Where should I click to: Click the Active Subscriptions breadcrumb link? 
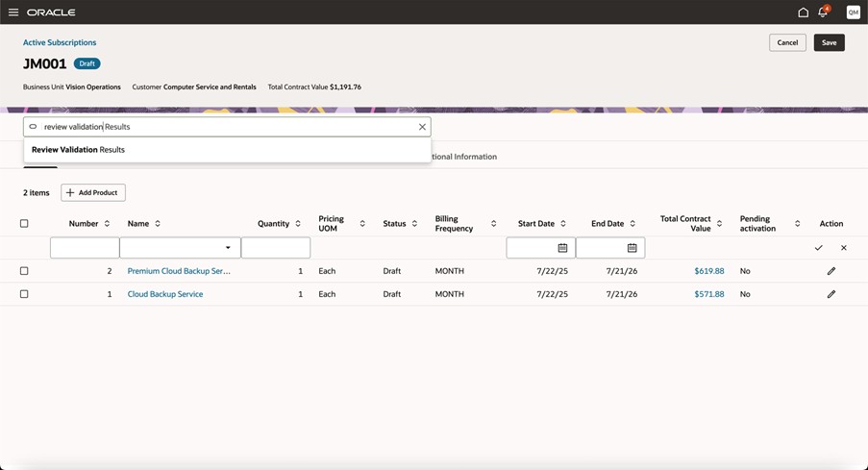60,42
